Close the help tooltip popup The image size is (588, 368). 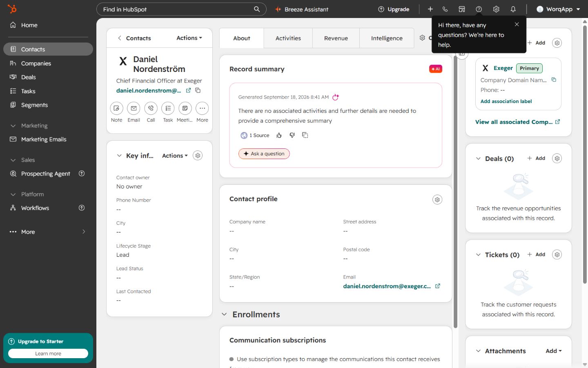[x=517, y=25]
